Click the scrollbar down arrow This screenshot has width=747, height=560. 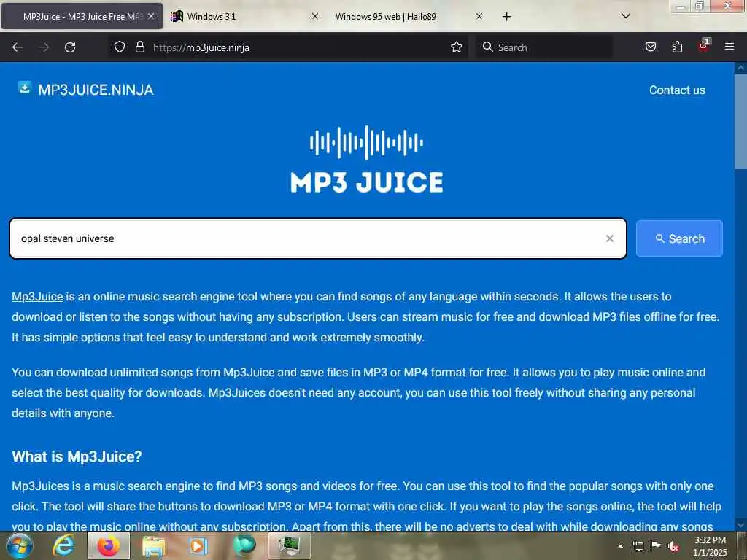[x=740, y=525]
